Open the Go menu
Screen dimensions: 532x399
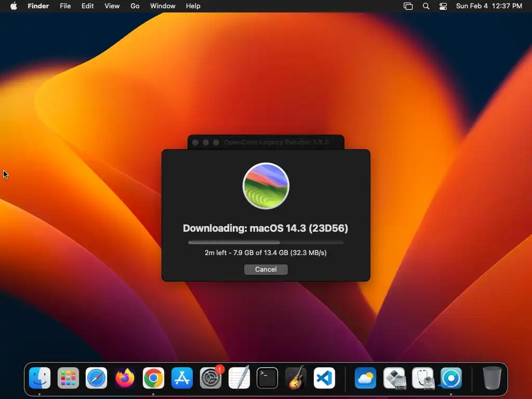[x=135, y=6]
